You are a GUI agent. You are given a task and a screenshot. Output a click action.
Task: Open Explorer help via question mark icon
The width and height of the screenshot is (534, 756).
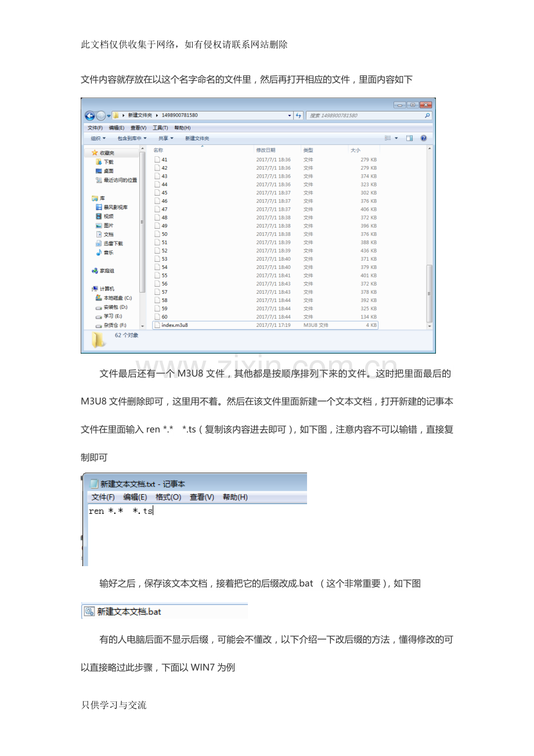(x=424, y=138)
